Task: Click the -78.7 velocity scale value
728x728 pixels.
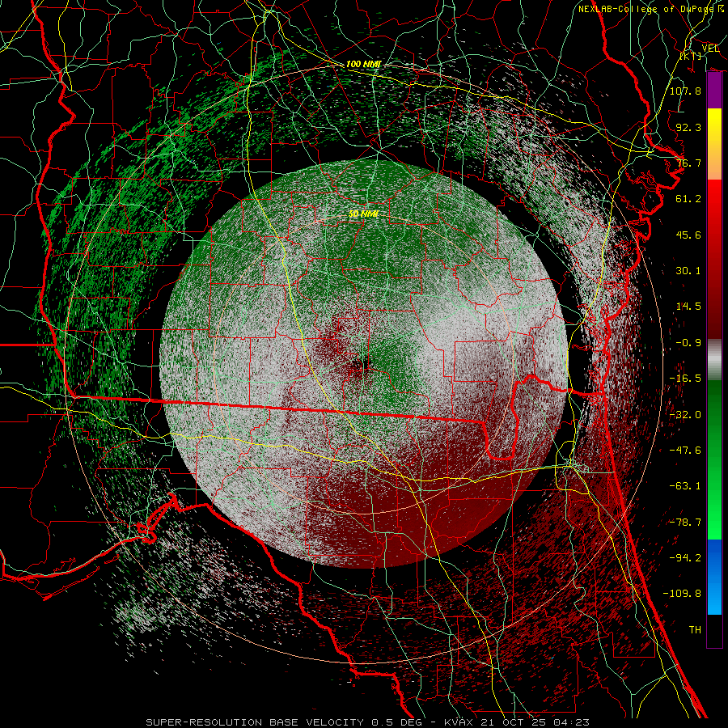Action: tap(685, 523)
